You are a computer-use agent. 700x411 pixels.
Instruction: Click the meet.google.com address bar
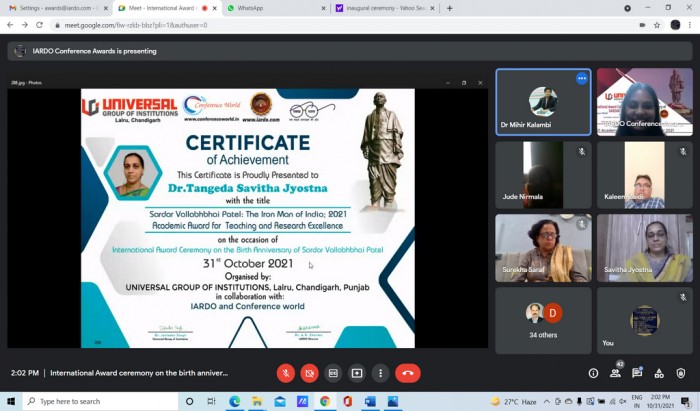click(300, 24)
